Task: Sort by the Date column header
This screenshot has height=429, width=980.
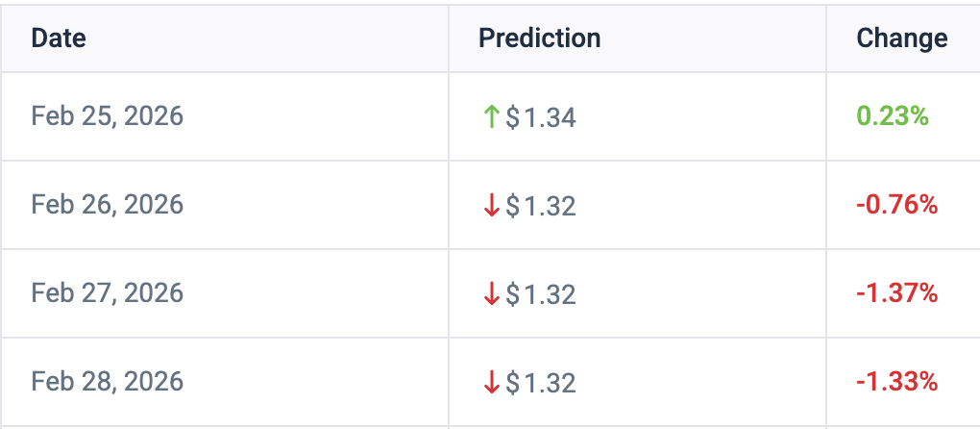Action: [59, 38]
